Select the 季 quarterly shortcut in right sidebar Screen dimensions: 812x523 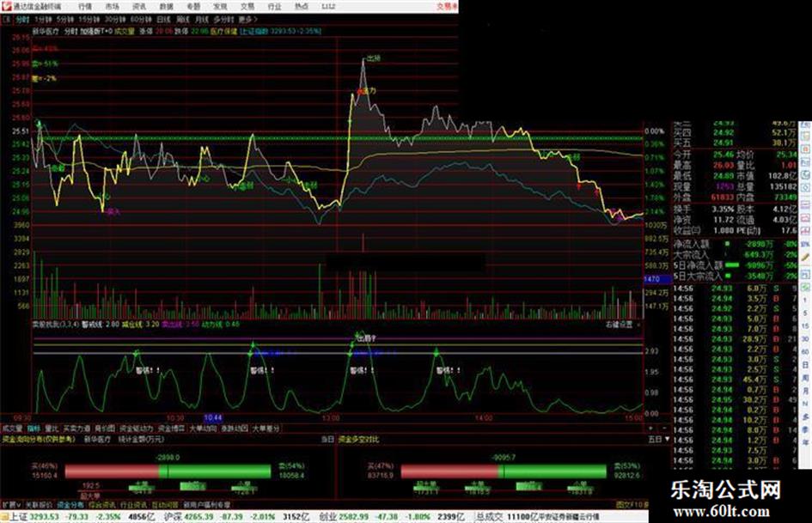[x=805, y=429]
